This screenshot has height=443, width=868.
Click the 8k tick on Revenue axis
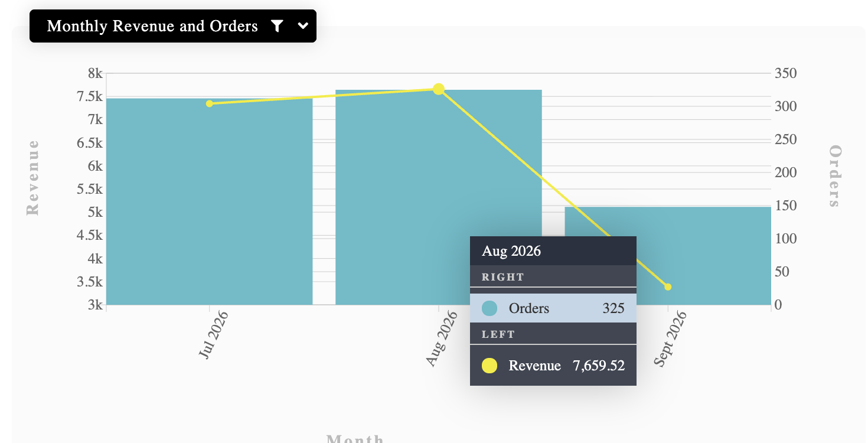pyautogui.click(x=95, y=73)
